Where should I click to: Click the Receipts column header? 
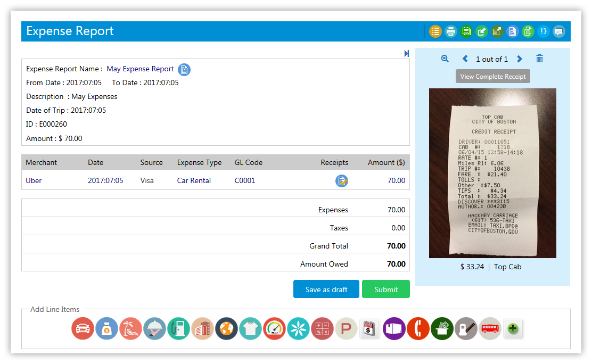(334, 162)
